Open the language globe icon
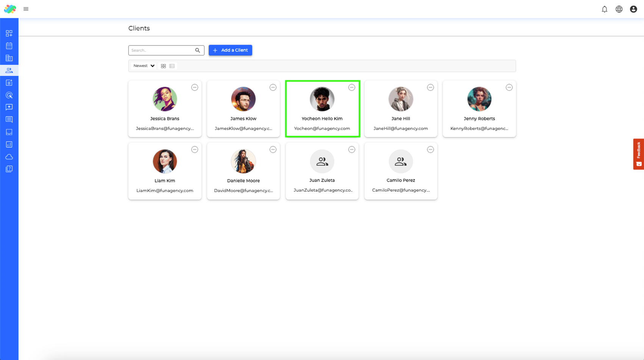Image resolution: width=644 pixels, height=360 pixels. coord(619,9)
